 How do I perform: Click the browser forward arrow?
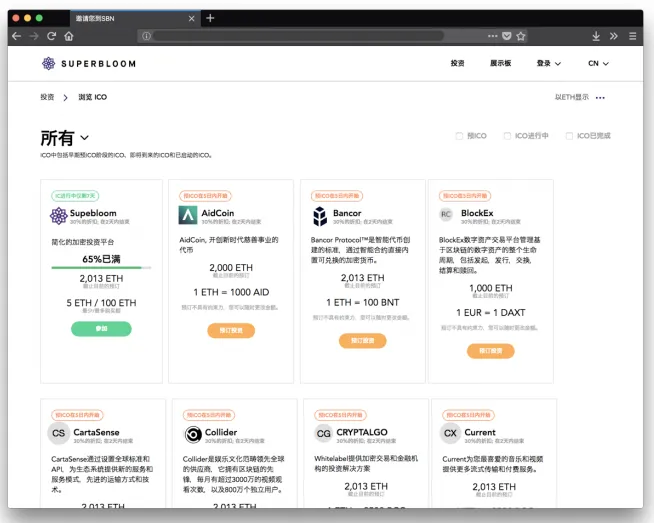[34, 36]
